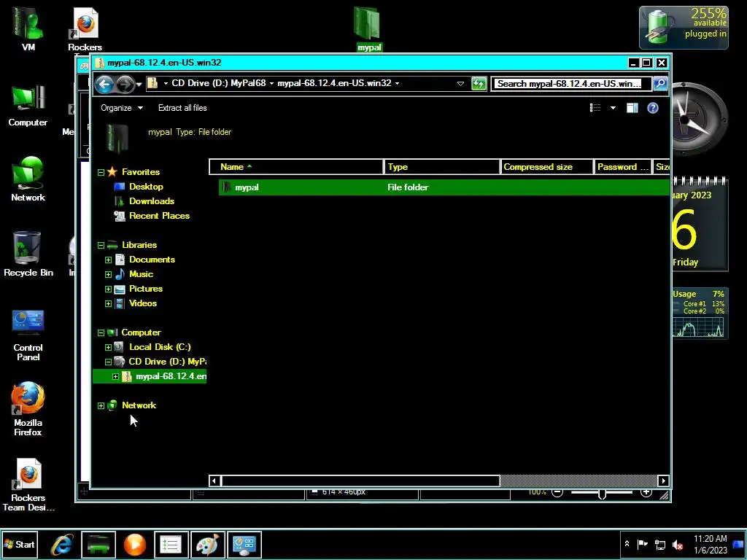Image resolution: width=747 pixels, height=560 pixels.
Task: Sort by the Name column header
Action: [x=296, y=167]
